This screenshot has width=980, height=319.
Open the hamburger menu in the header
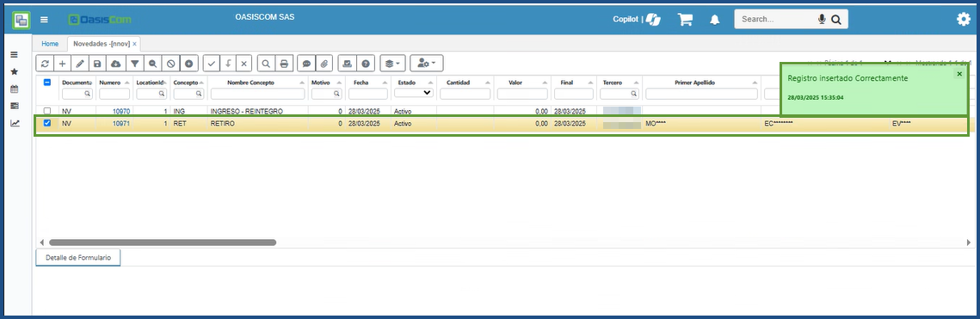pyautogui.click(x=45, y=20)
